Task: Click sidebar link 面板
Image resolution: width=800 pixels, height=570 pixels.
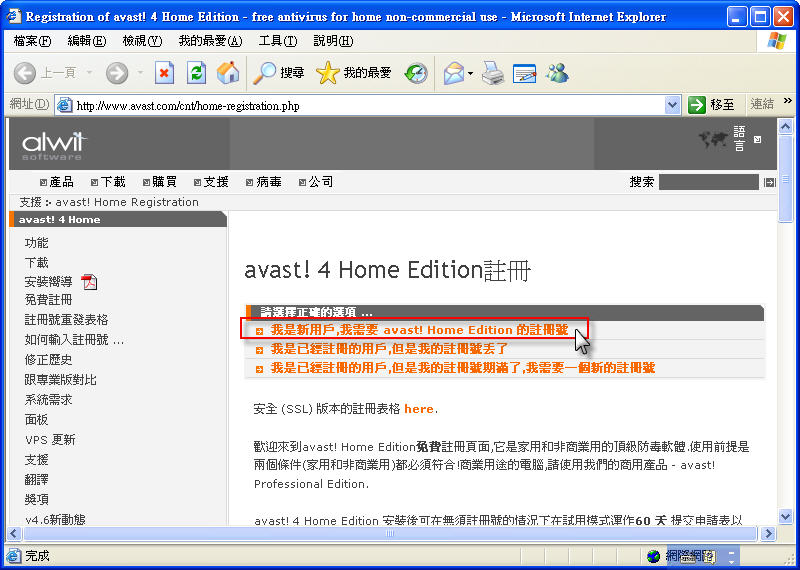Action: tap(37, 419)
